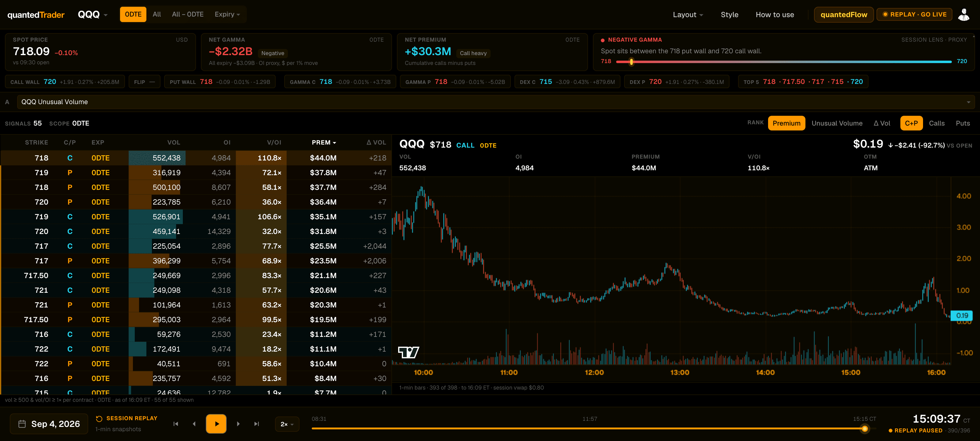Screen dimensions: 980x441
Task: Play the session replay
Action: click(216, 424)
